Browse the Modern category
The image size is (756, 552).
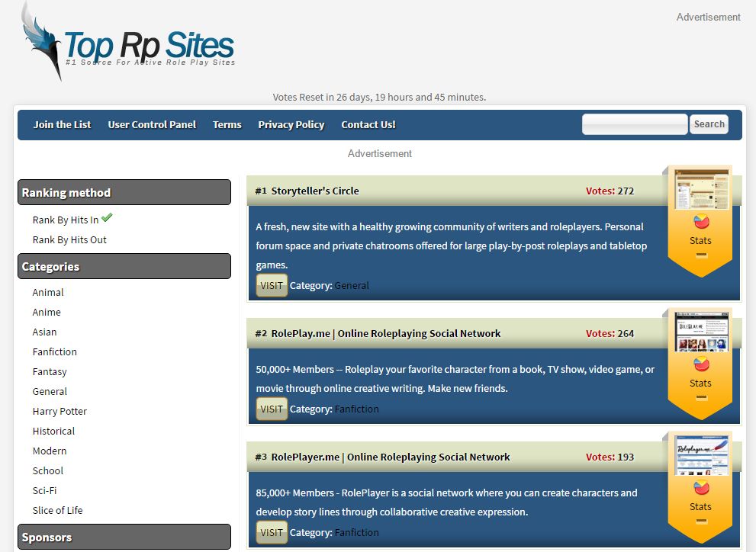[49, 451]
